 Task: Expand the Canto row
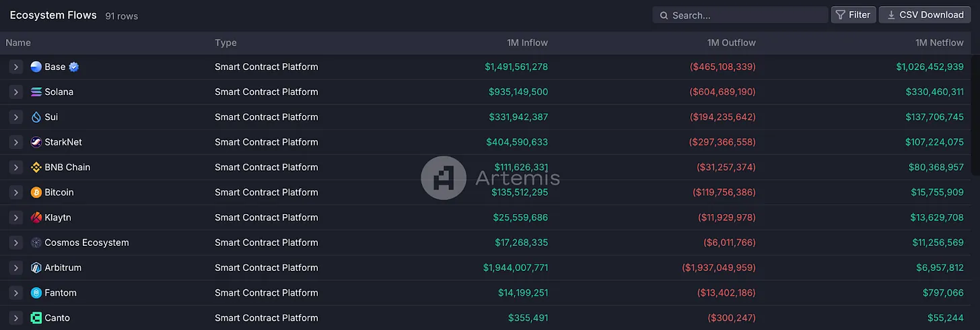(x=16, y=318)
